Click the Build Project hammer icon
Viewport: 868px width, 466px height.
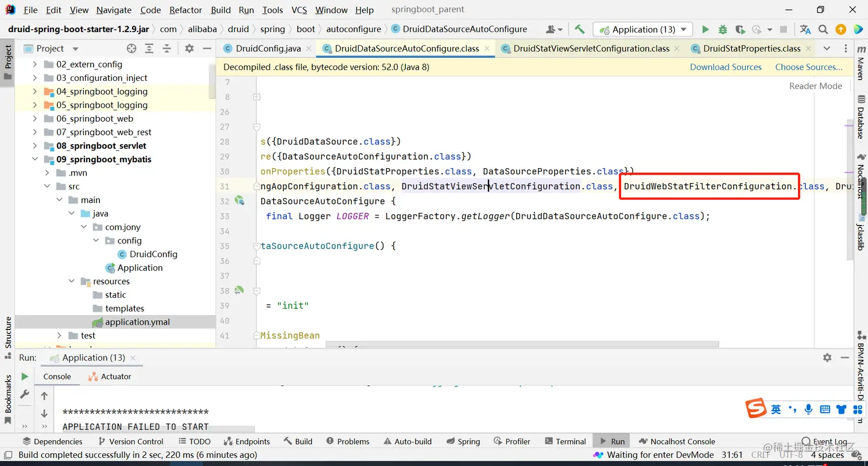580,29
